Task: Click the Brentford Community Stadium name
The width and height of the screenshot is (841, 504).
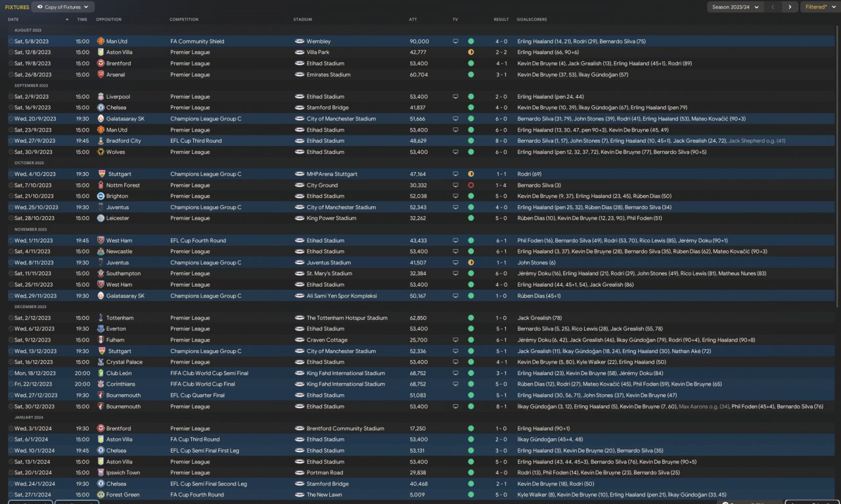Action: tap(346, 428)
